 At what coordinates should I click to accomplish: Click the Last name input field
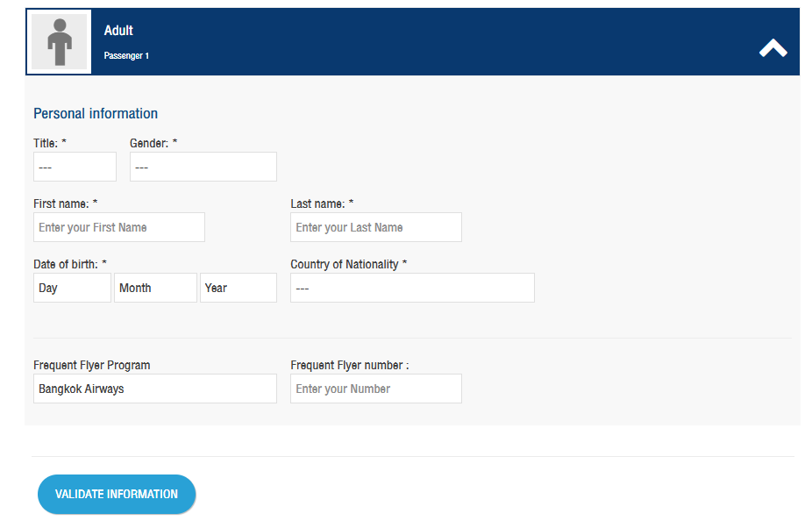pyautogui.click(x=376, y=227)
